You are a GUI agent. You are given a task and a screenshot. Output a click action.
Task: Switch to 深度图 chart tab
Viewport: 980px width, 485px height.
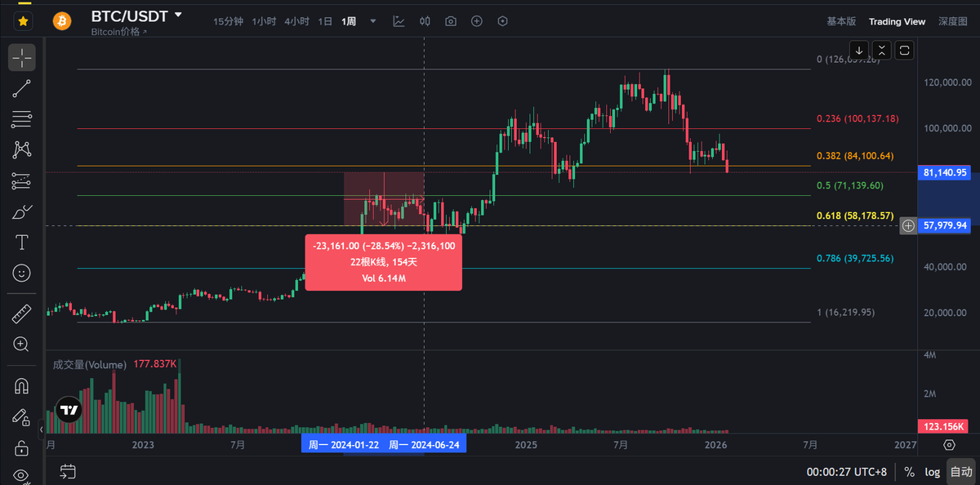point(953,21)
